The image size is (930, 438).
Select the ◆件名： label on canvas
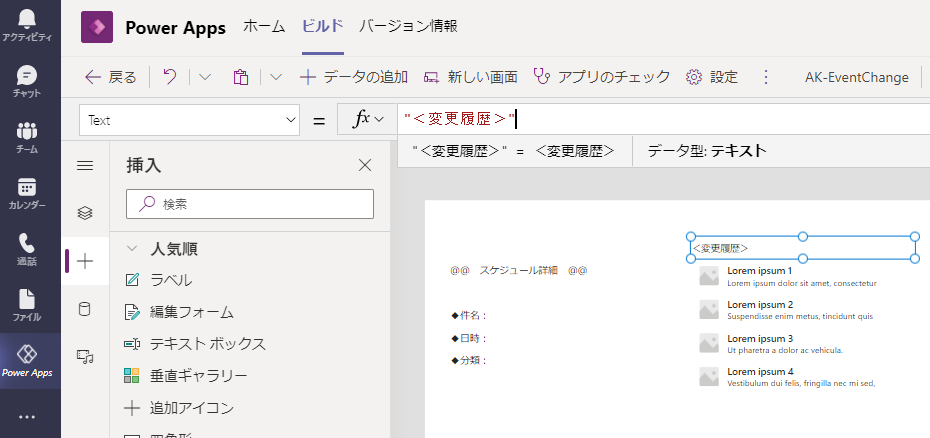click(469, 315)
